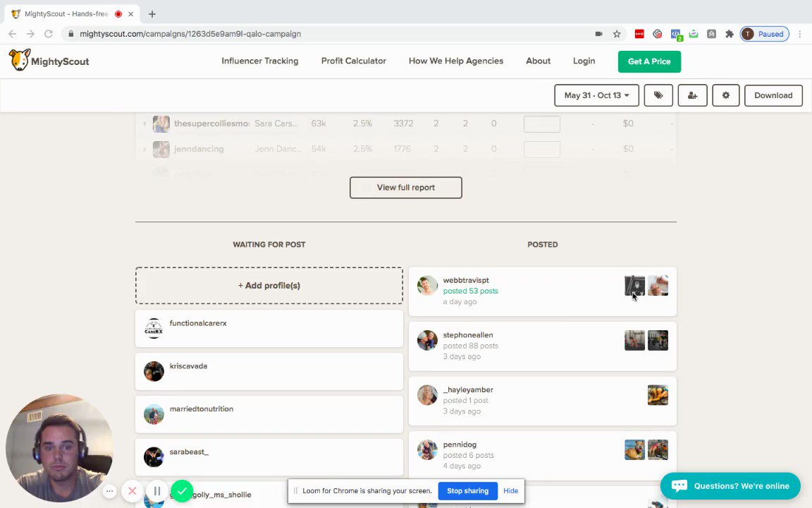
Task: Open Loom more options ellipsis
Action: (x=109, y=490)
